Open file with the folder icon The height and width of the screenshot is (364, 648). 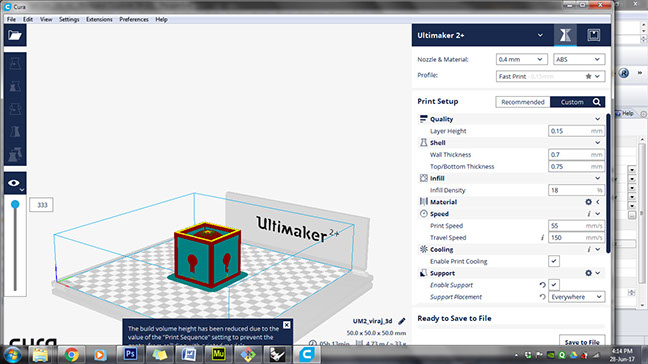(x=15, y=35)
